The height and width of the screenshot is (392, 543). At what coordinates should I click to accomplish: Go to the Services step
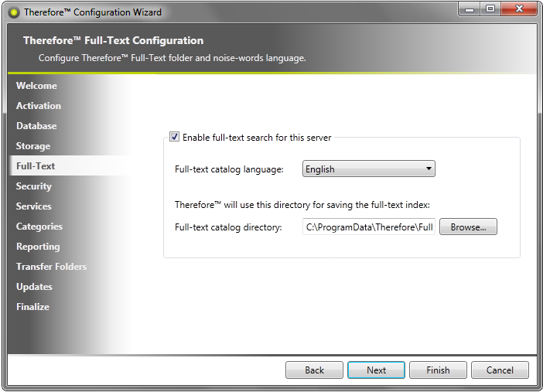[33, 206]
